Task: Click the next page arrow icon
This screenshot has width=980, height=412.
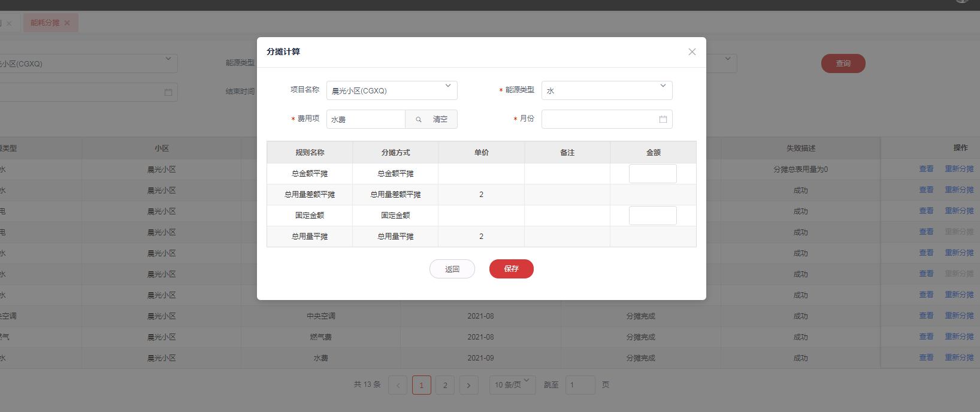Action: point(468,385)
